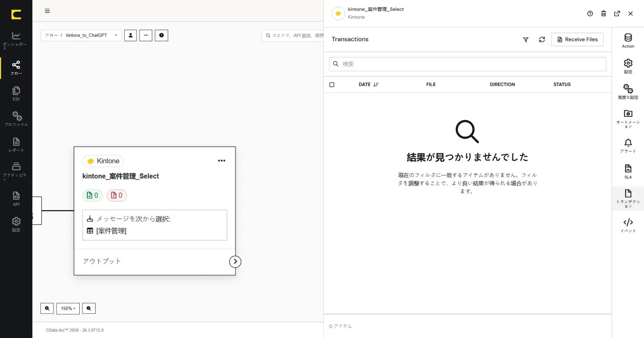The width and height of the screenshot is (644, 338).
Task: Open the API sidebar section
Action: coord(16,199)
